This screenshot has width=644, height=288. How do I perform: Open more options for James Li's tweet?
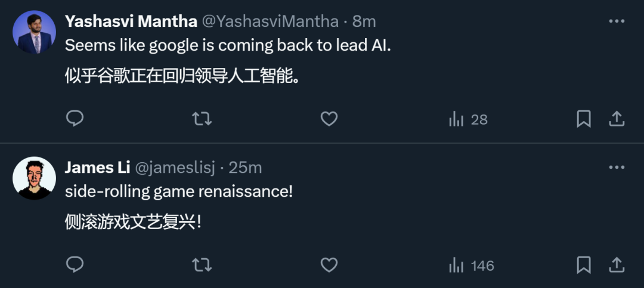(617, 167)
